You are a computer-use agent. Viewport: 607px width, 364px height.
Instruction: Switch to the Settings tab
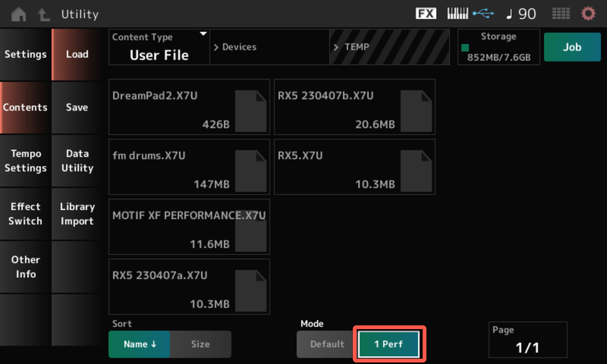[x=25, y=55]
